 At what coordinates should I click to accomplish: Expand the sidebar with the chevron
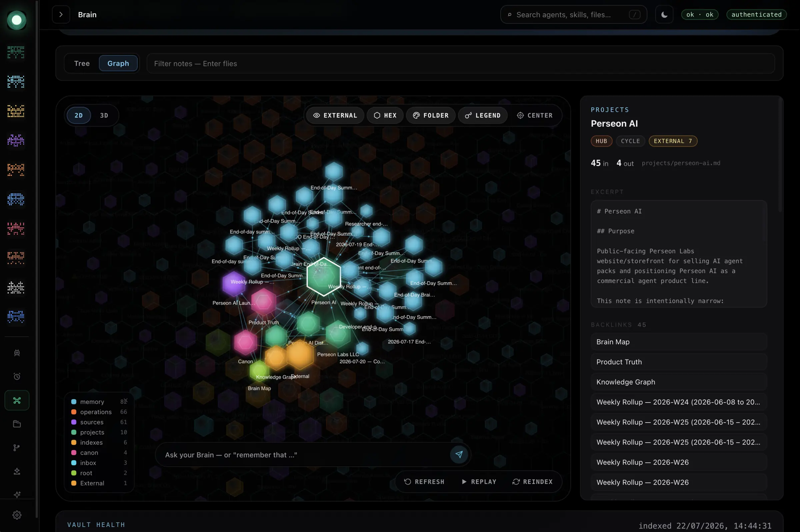click(x=61, y=15)
